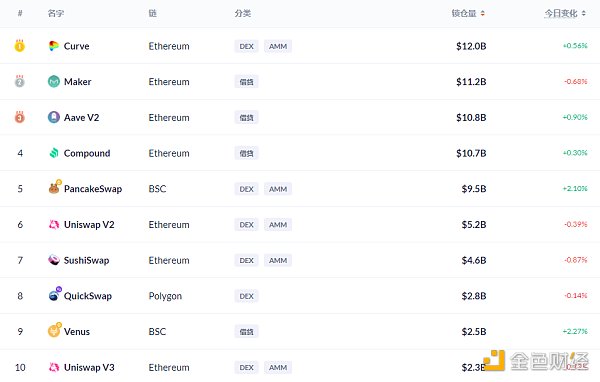Select the AMM tag in Curve row

(278, 46)
